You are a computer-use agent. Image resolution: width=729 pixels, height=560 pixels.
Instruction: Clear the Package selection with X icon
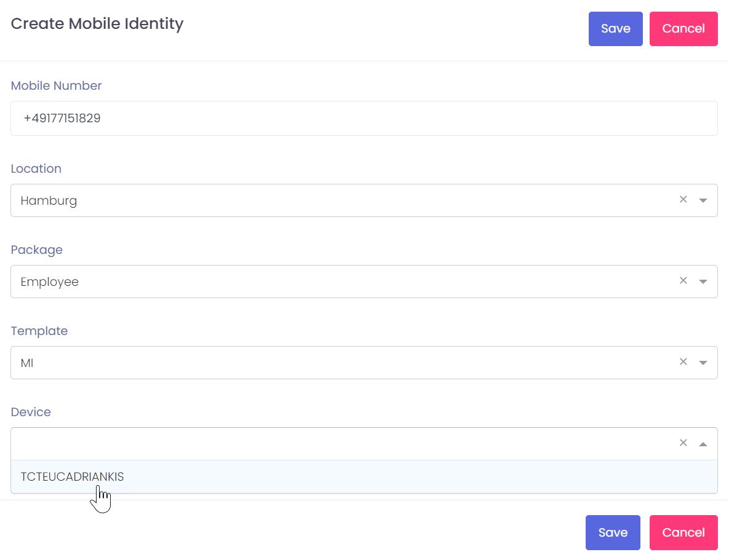tap(683, 281)
